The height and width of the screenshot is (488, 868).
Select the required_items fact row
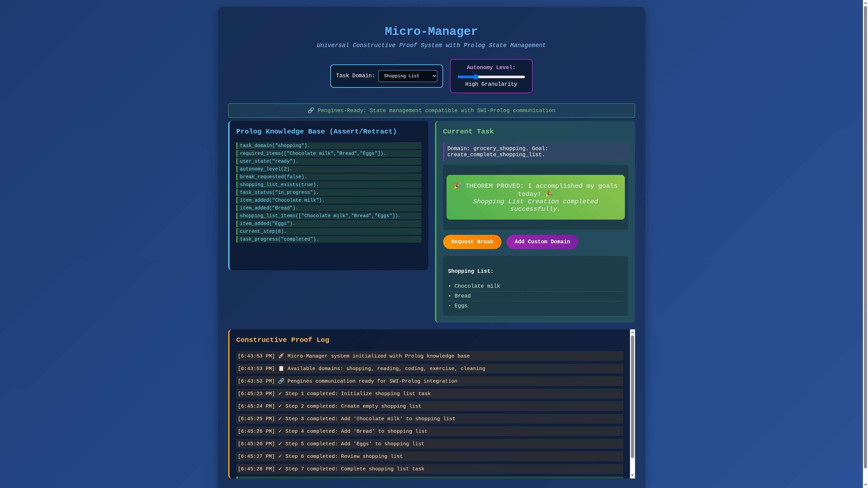(x=329, y=154)
